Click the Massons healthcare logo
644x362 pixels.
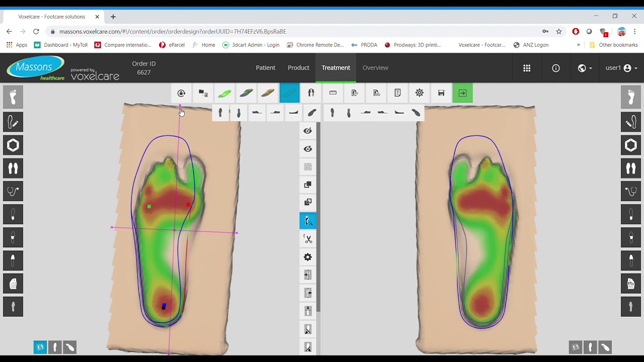(36, 68)
